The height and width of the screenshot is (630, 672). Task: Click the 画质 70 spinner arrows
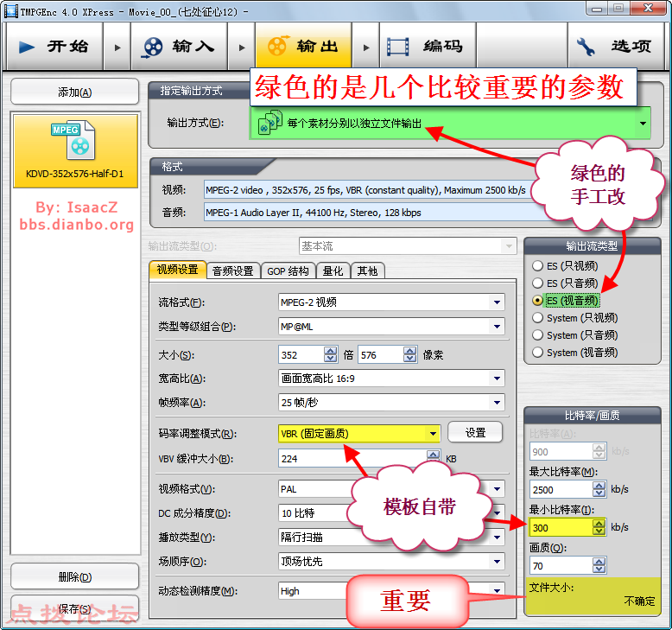[x=599, y=566]
